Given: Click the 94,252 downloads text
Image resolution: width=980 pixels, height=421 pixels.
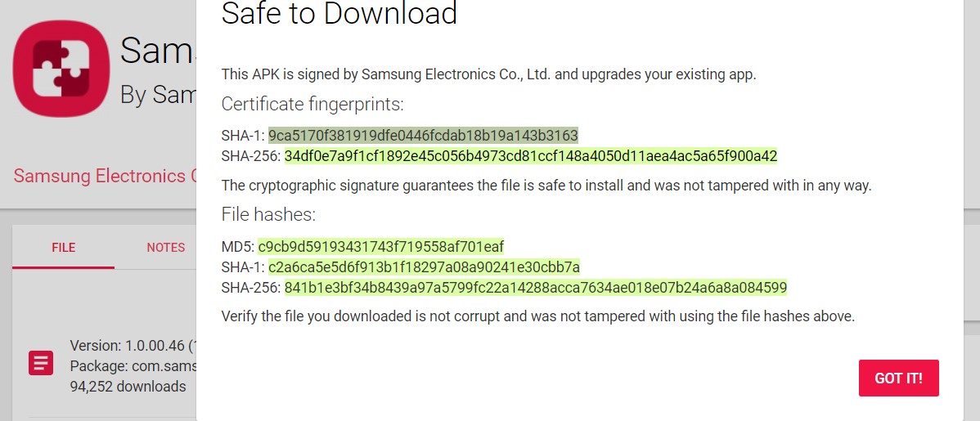Looking at the screenshot, I should tap(128, 386).
